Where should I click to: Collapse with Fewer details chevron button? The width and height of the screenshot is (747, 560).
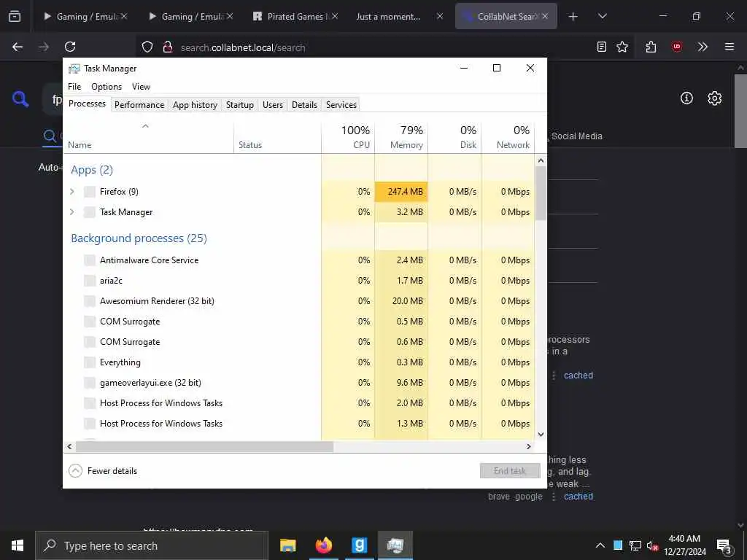[x=75, y=471]
